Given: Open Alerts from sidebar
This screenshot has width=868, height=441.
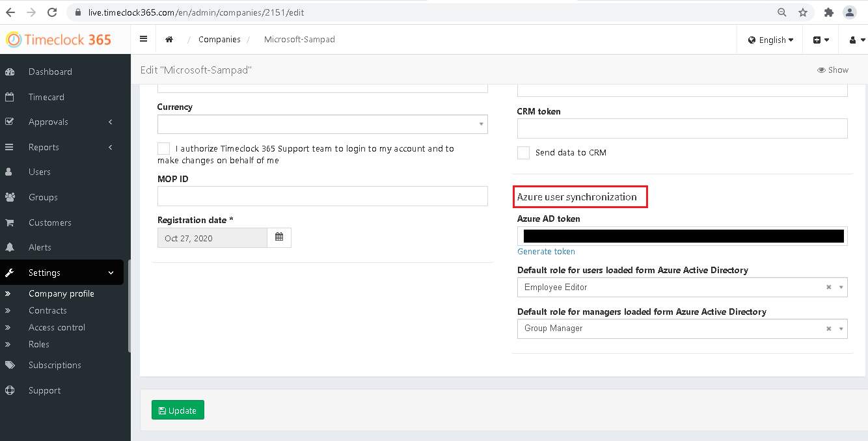Looking at the screenshot, I should click(x=40, y=247).
